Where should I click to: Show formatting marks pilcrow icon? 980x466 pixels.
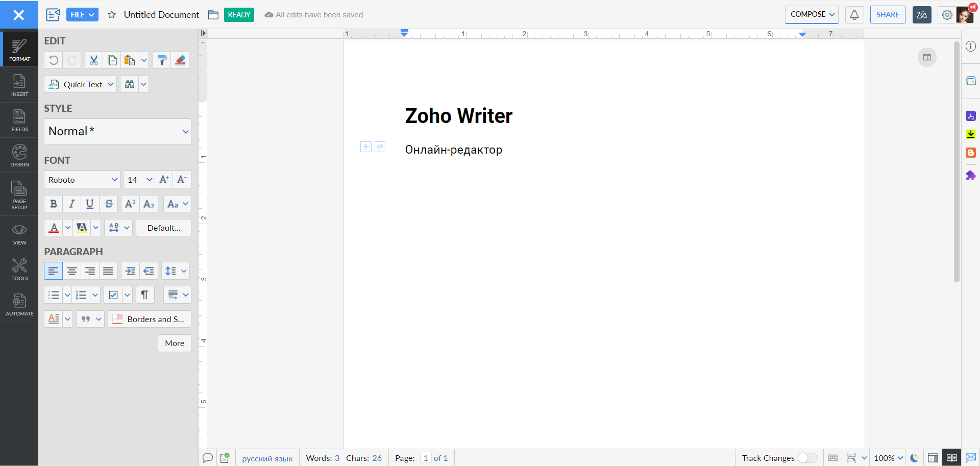(145, 295)
